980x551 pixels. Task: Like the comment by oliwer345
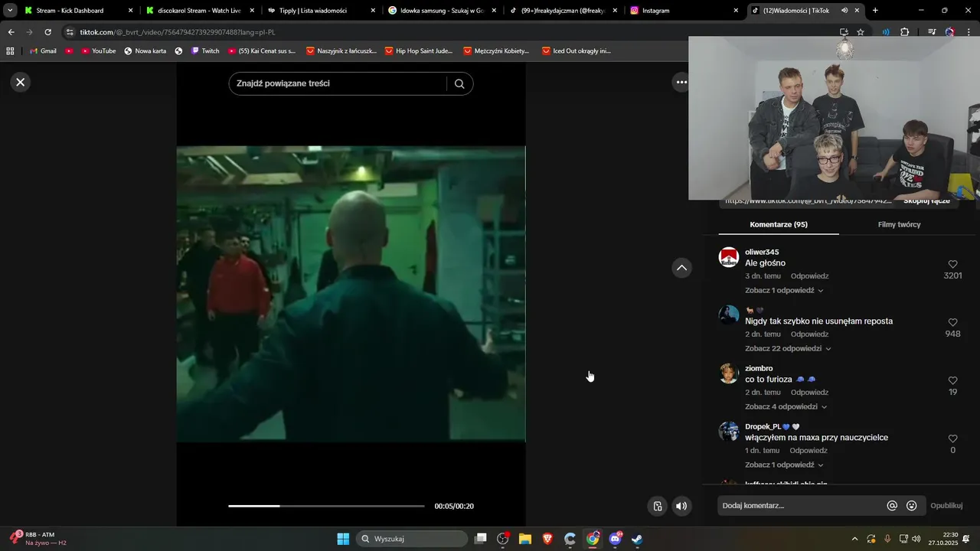[x=952, y=264]
